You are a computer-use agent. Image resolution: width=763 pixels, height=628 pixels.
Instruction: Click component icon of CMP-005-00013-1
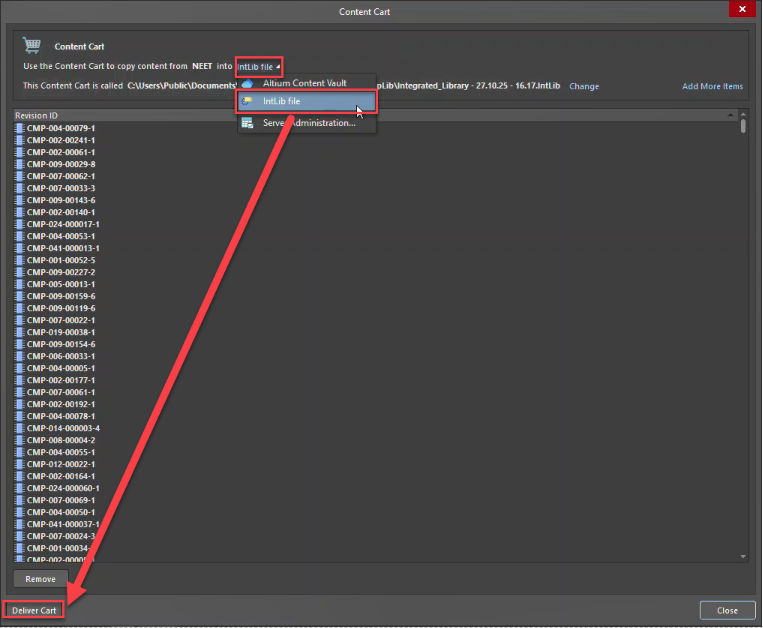click(19, 284)
